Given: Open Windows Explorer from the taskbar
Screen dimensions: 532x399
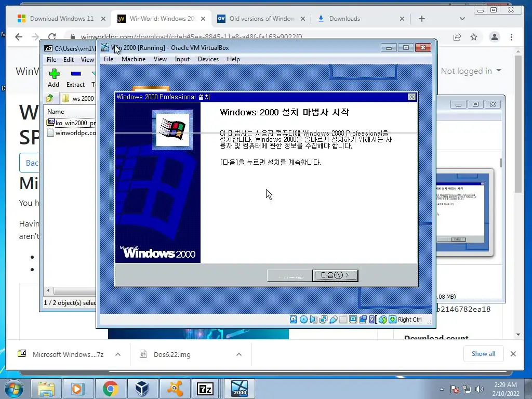Looking at the screenshot, I should coord(46,389).
